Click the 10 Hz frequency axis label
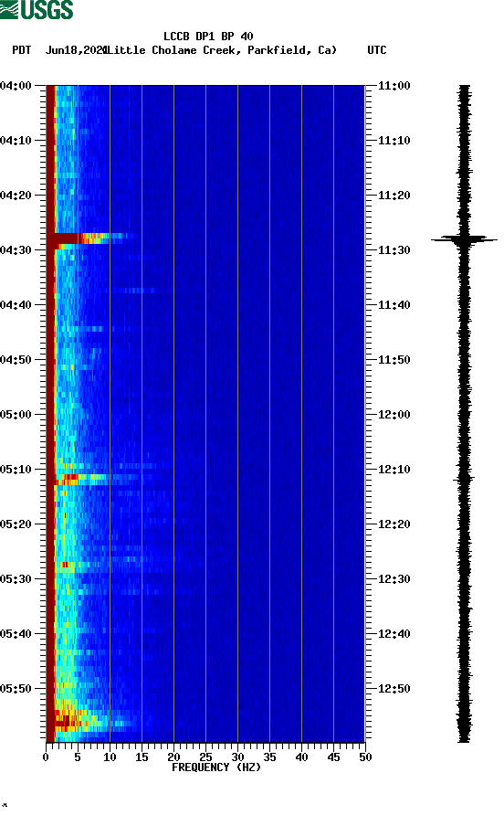This screenshot has width=504, height=815. 110,757
